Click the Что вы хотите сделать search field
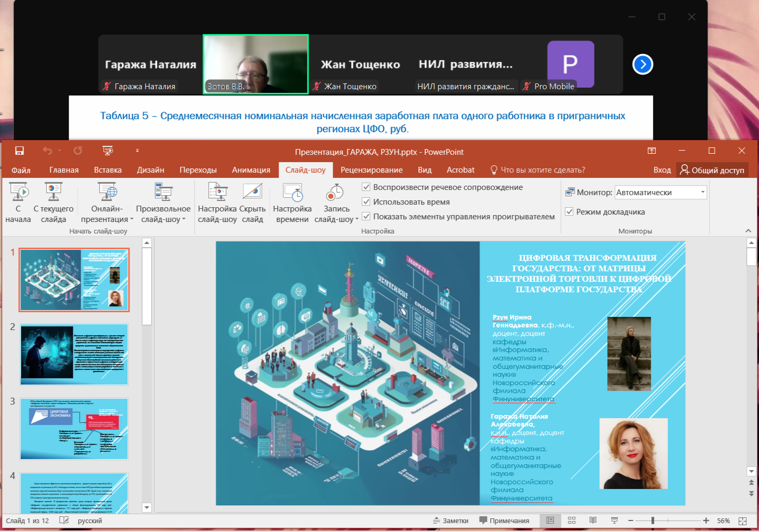Screen dimensions: 759x532 click(538, 170)
